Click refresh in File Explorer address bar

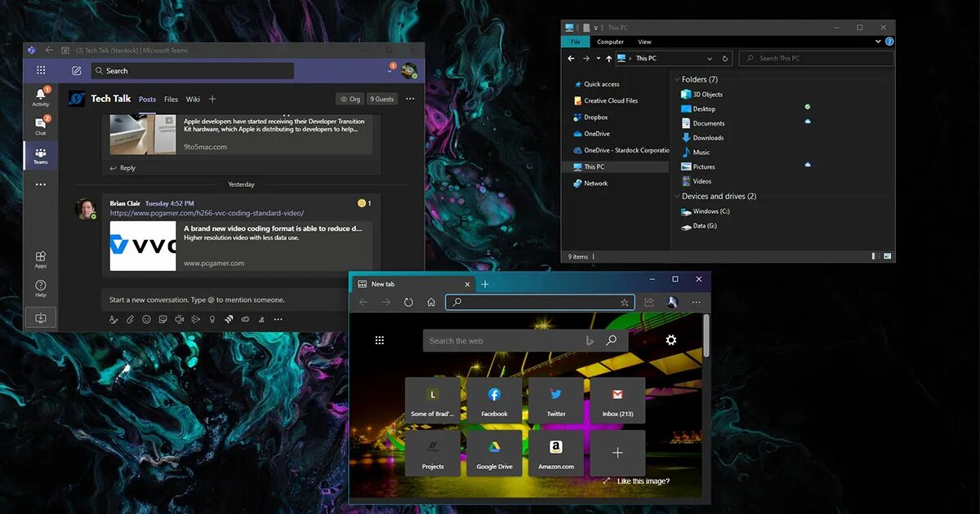[724, 59]
